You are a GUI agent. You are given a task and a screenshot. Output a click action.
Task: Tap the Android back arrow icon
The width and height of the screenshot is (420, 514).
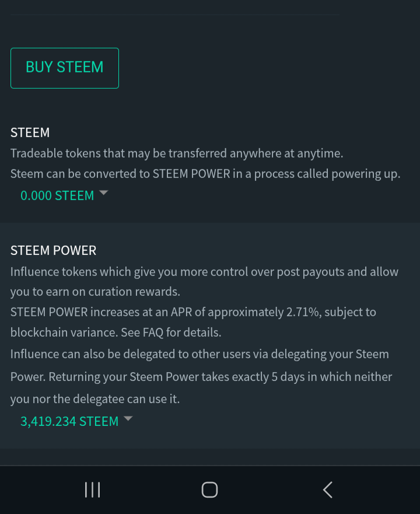click(x=327, y=489)
